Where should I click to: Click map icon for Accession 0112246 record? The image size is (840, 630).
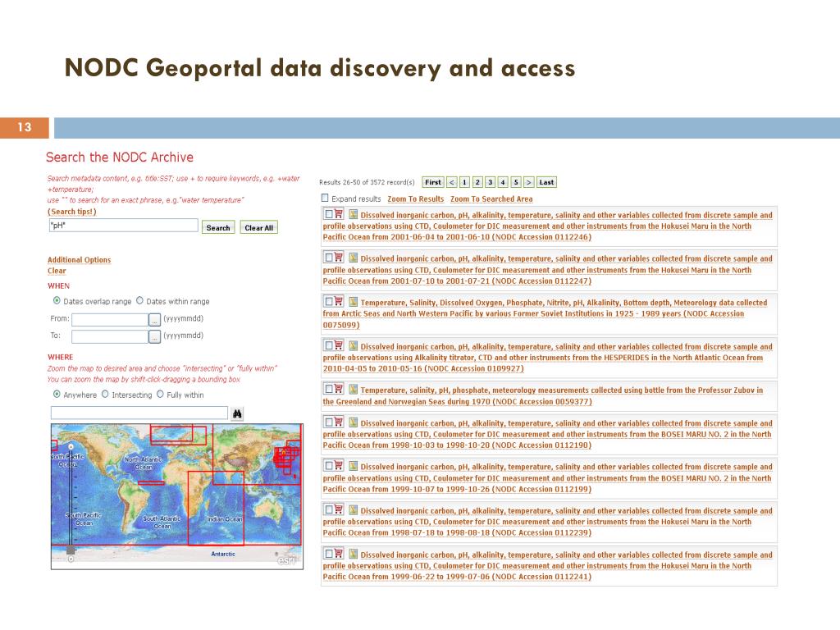pos(353,214)
